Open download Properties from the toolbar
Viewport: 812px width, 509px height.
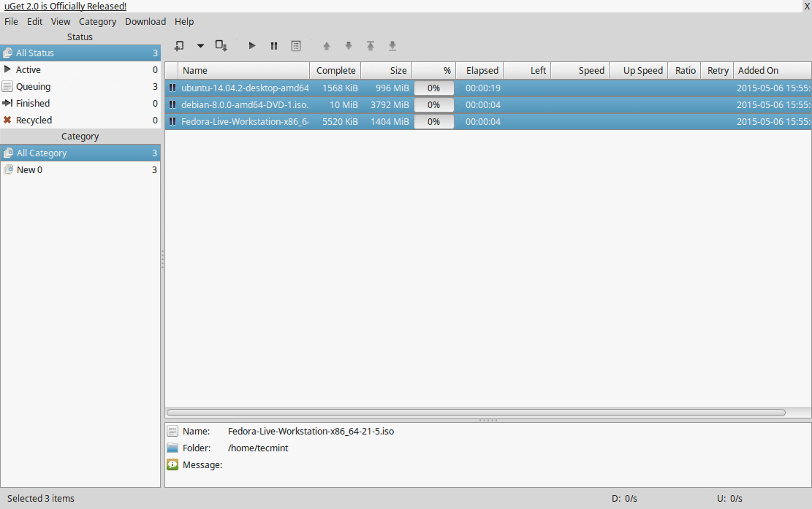click(x=296, y=46)
